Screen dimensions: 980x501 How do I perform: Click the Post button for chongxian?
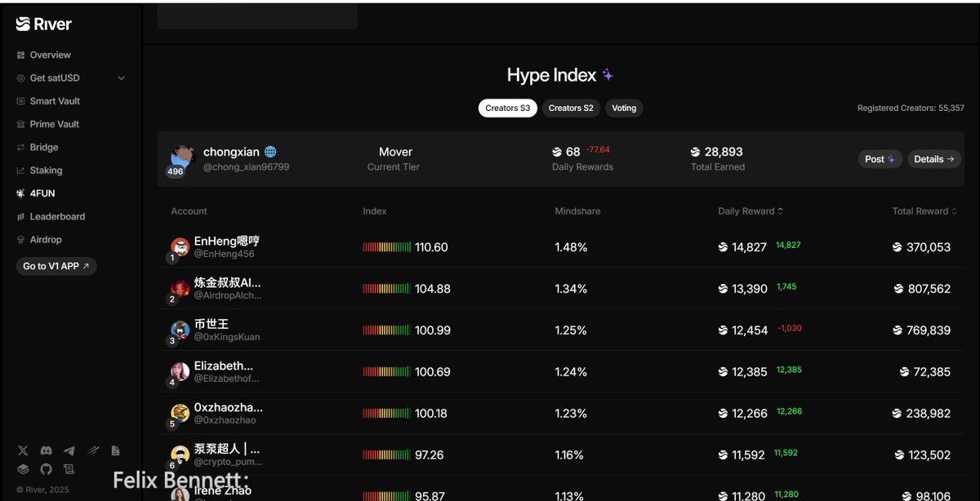click(880, 159)
